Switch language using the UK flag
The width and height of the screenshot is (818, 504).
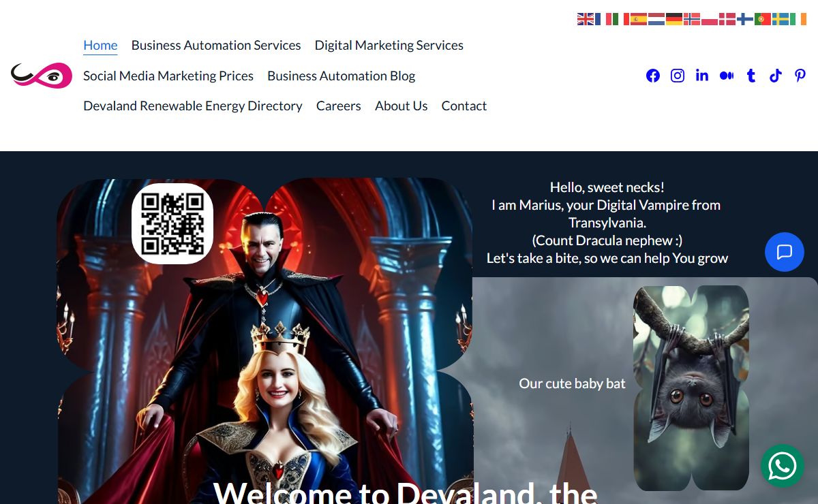[x=586, y=19]
